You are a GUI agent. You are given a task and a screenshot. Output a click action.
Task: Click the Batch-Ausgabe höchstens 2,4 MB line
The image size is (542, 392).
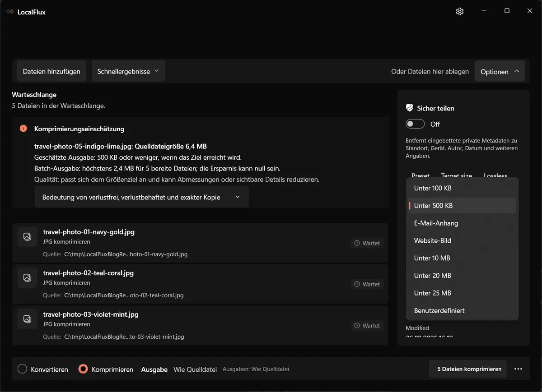157,168
